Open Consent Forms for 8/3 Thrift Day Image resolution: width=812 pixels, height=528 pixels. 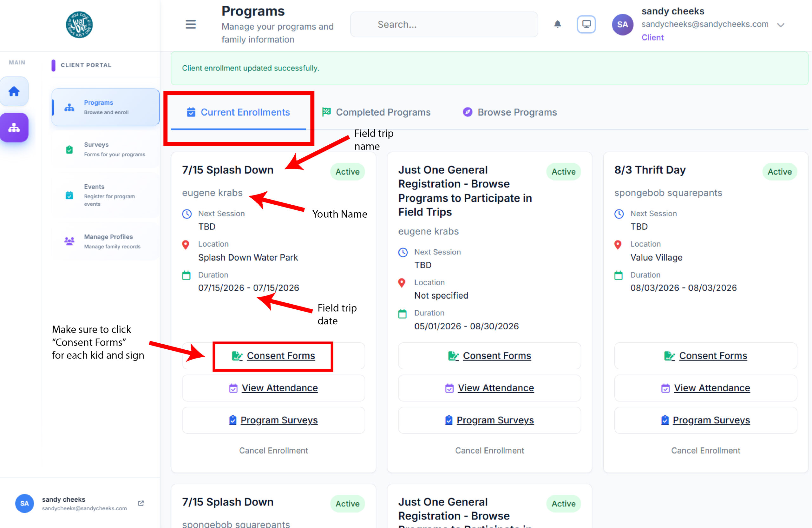pyautogui.click(x=705, y=356)
